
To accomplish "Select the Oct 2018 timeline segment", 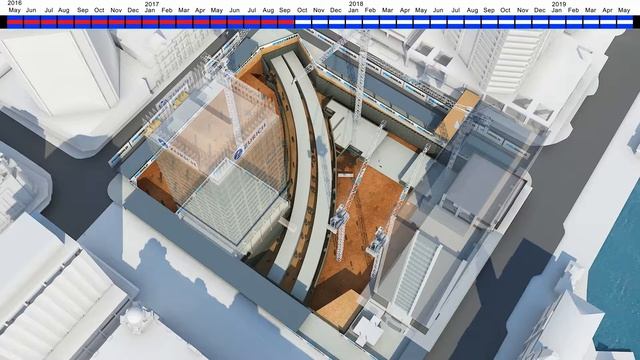I will click(x=506, y=22).
